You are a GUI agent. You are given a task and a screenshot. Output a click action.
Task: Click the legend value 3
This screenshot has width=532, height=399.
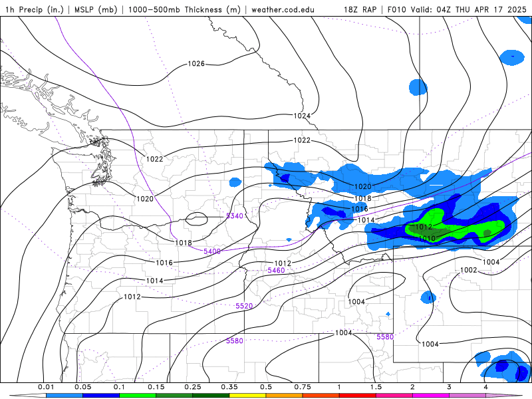(450, 387)
